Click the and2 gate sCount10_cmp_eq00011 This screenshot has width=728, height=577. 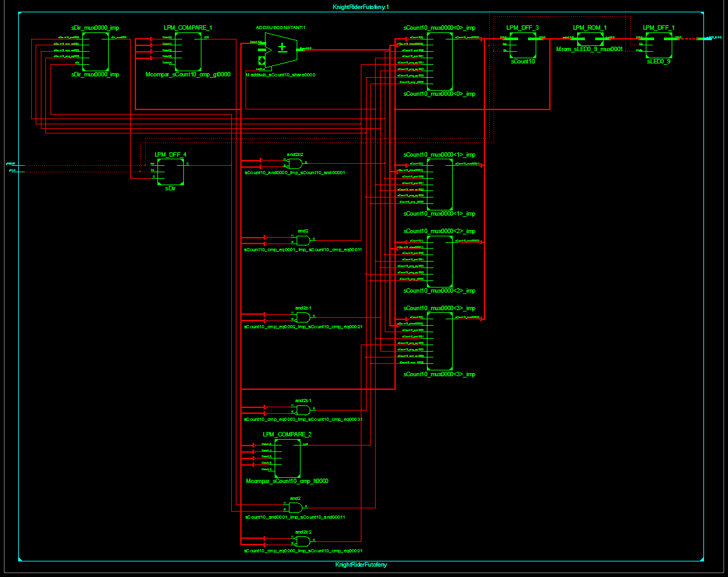pos(303,240)
